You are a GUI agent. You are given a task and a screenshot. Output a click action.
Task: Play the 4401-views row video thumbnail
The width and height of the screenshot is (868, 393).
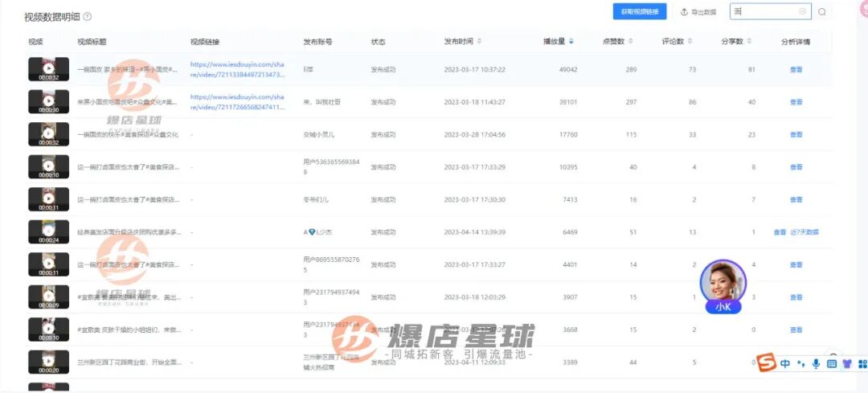tap(49, 264)
